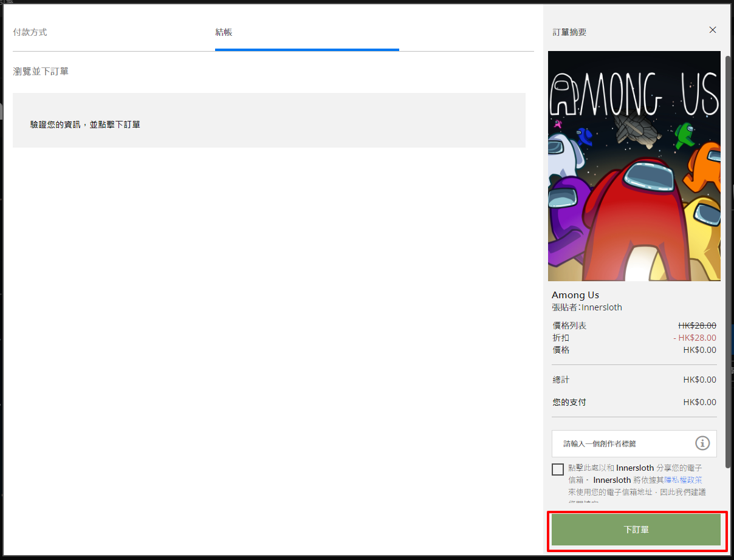
Task: Close the 訂單摘要 order summary panel
Action: tap(713, 30)
